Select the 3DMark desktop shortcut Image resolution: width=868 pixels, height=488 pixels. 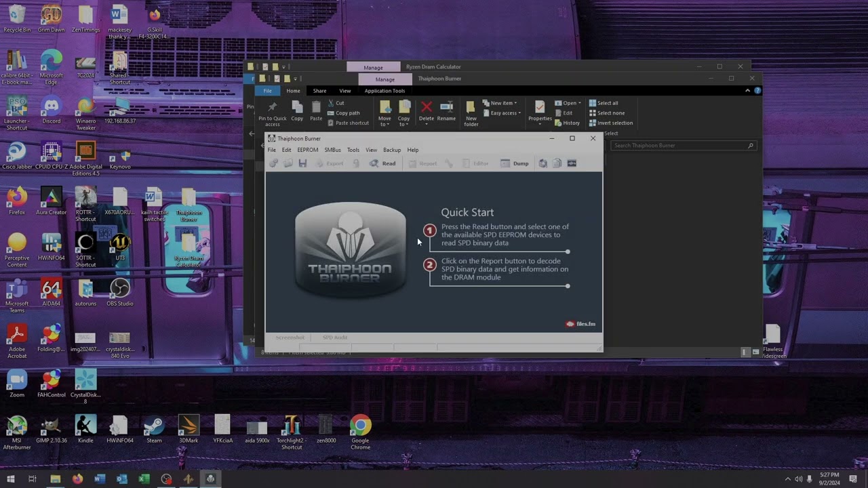(x=189, y=429)
